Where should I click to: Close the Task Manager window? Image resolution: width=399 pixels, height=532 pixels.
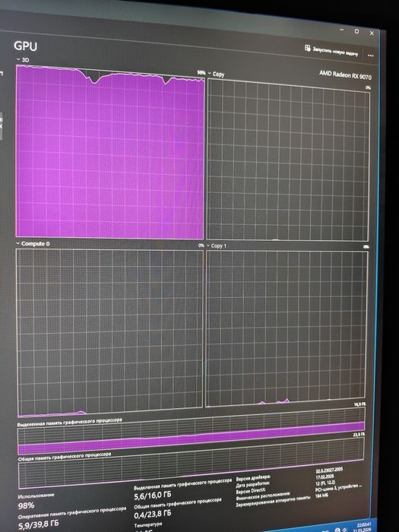click(372, 33)
